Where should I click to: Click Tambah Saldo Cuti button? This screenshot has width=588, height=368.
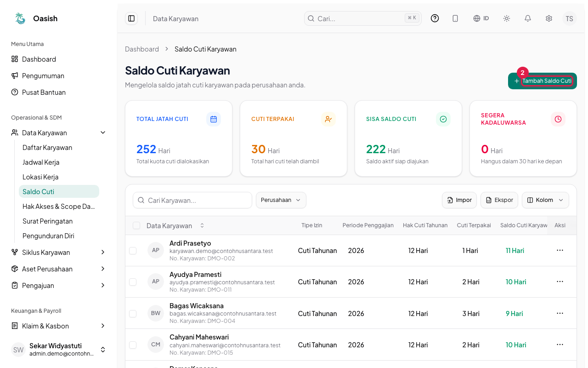coord(543,80)
